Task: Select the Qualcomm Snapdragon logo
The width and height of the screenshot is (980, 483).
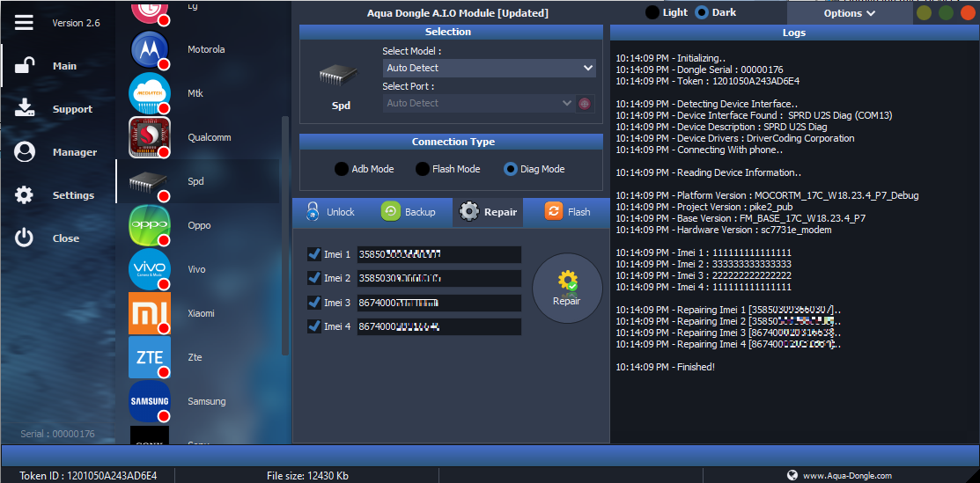Action: (x=150, y=137)
